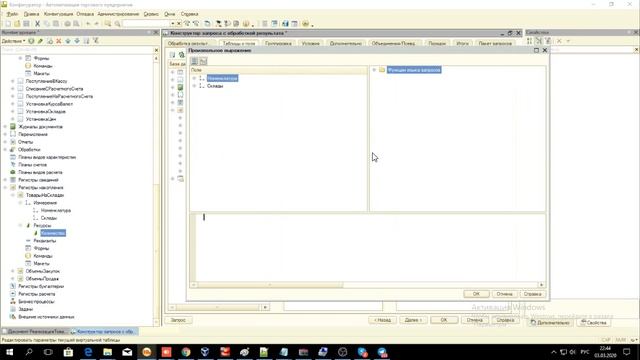Open Microsoft Edge from taskbar

click(88, 351)
